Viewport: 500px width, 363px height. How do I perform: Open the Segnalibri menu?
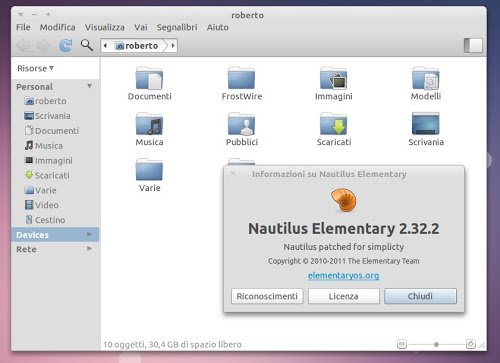177,27
